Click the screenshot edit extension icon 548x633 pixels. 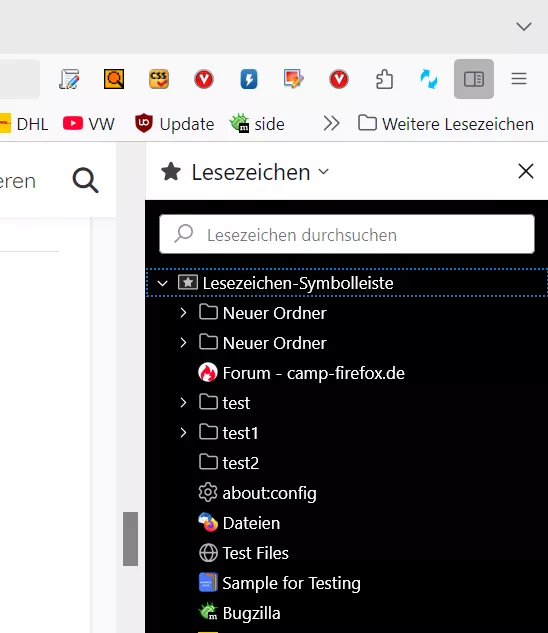[x=294, y=79]
